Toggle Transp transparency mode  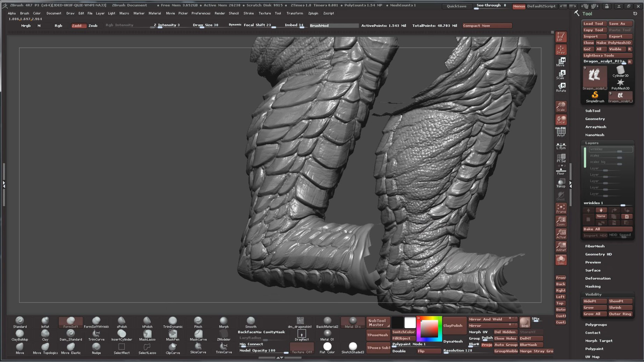pos(561,183)
